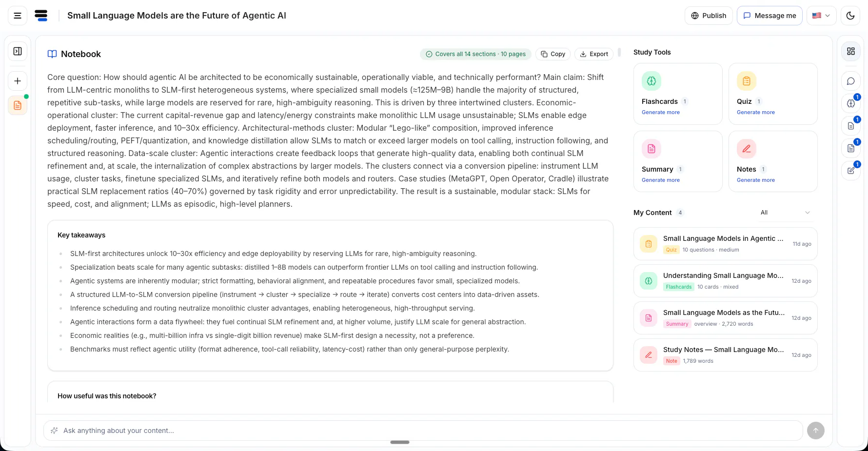
Task: Click the Message me button
Action: pyautogui.click(x=769, y=16)
